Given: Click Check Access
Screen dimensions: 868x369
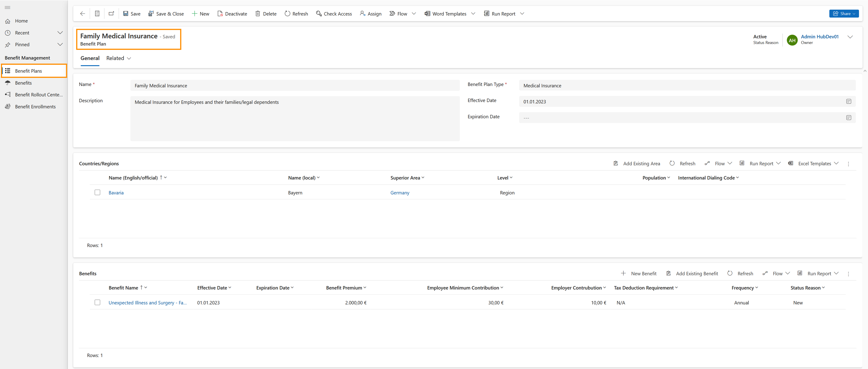Looking at the screenshot, I should pos(334,14).
